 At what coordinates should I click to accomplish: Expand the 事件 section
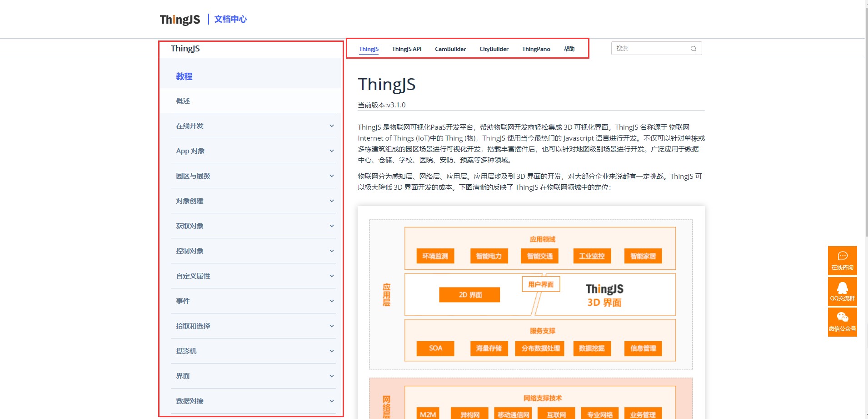[x=253, y=301]
